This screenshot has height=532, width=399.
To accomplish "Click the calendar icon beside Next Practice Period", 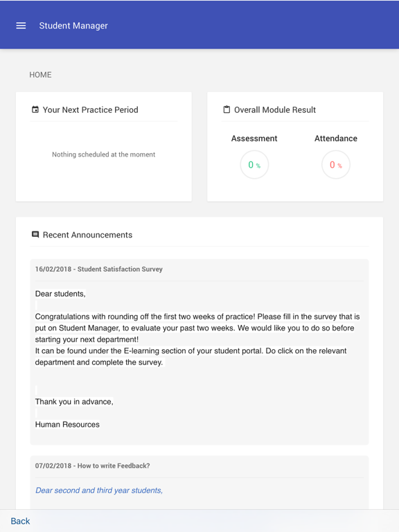I will point(35,109).
